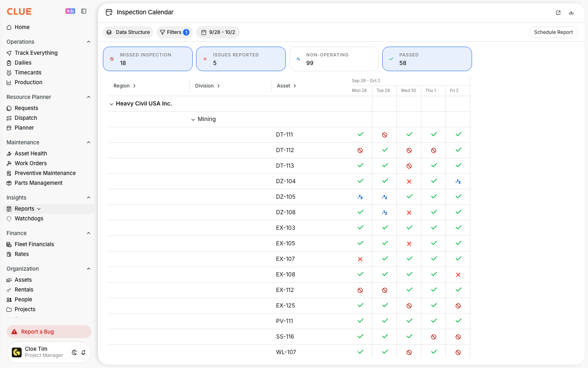
Task: Collapse the sidebar panel icon
Action: [84, 11]
